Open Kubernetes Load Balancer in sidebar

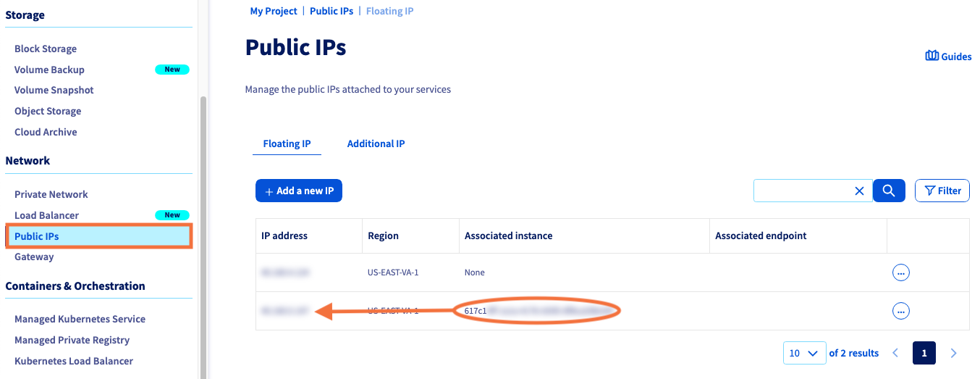[x=74, y=361]
